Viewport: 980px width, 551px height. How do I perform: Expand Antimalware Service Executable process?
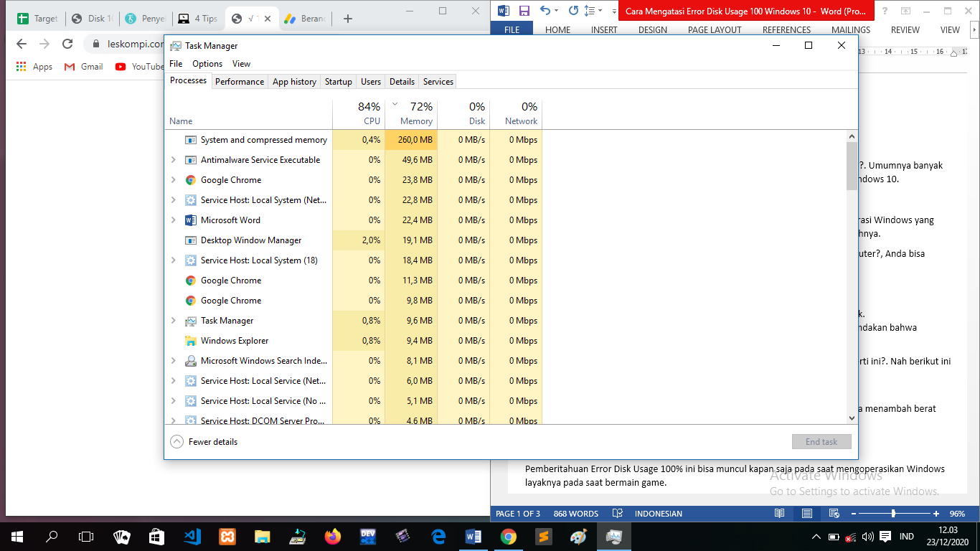(173, 160)
